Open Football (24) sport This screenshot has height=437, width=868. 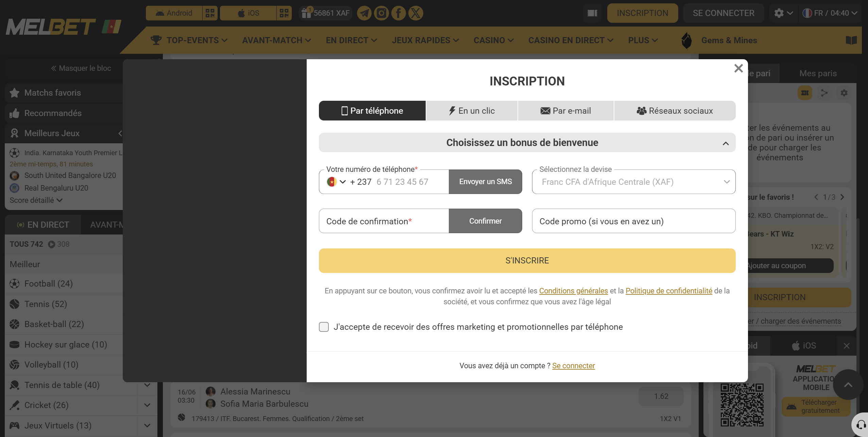click(64, 284)
